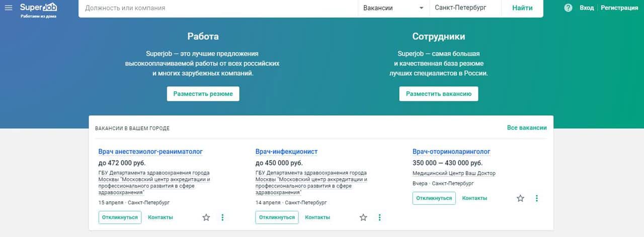
Task: Click Разместить вакансию button
Action: pos(439,94)
